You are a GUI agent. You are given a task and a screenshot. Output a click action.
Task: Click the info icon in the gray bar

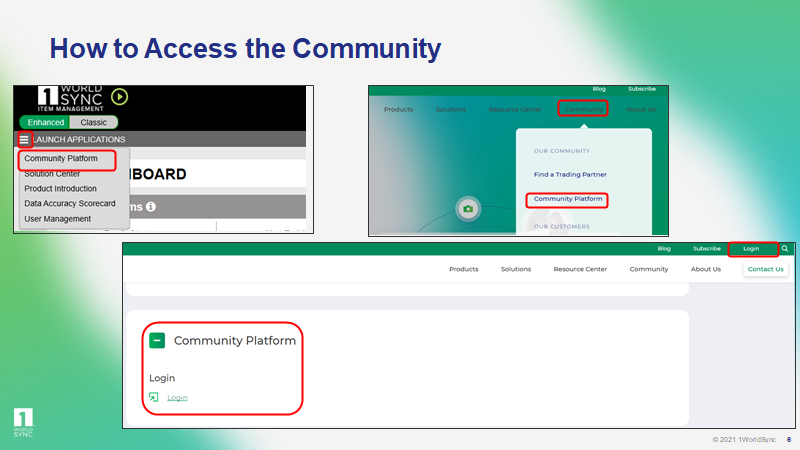[x=151, y=207]
